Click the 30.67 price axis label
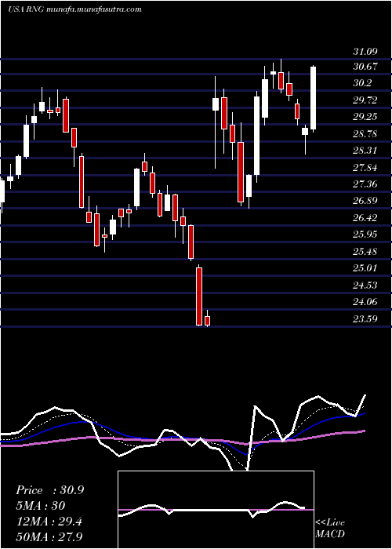 point(365,67)
